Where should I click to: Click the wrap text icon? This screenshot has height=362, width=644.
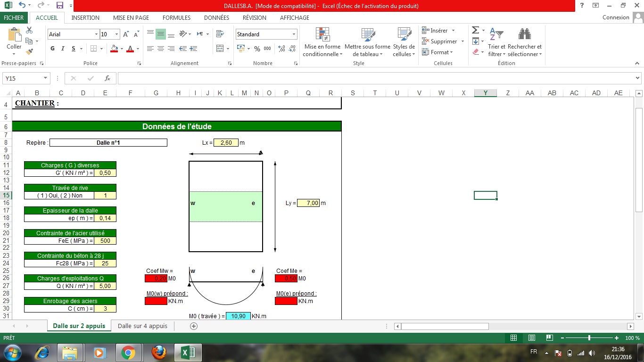pos(220,34)
